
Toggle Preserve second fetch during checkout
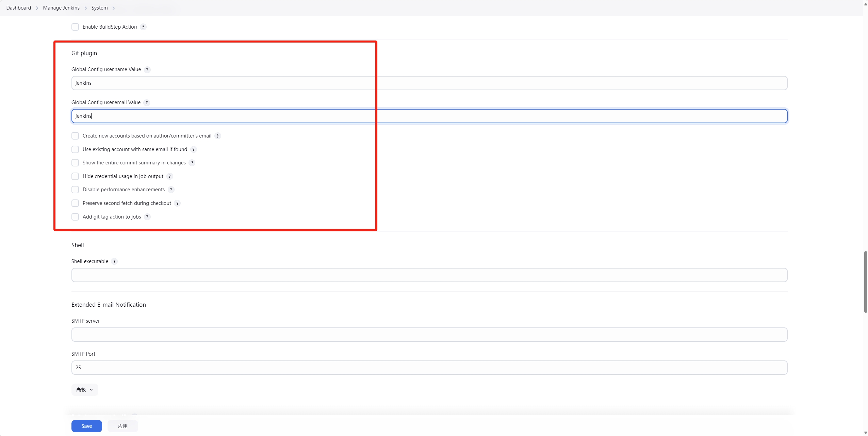click(x=75, y=203)
